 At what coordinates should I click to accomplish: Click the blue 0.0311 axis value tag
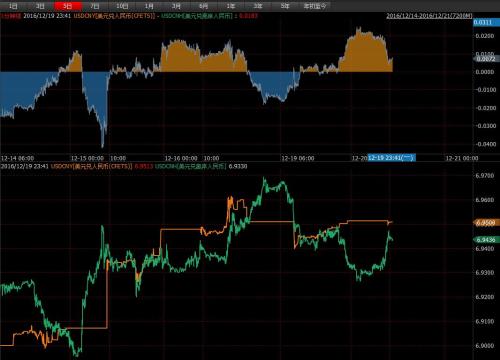(486, 22)
